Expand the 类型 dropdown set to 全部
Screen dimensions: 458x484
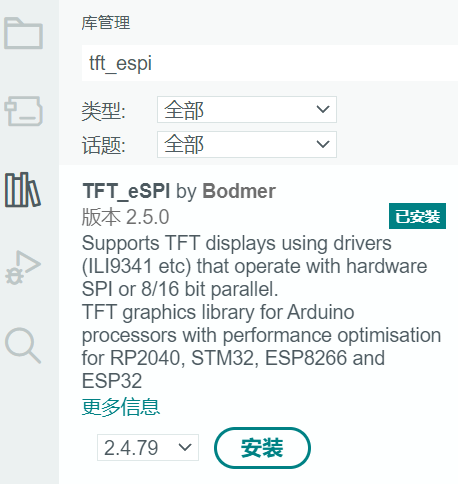(247, 109)
